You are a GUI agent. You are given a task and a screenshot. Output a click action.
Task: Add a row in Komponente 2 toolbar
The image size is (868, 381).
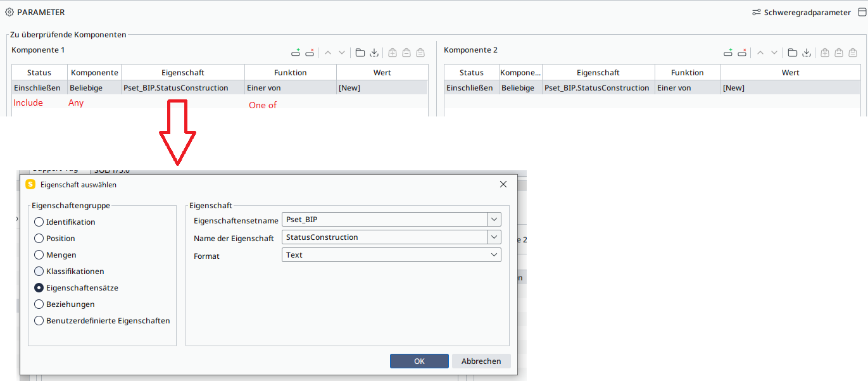tap(728, 53)
